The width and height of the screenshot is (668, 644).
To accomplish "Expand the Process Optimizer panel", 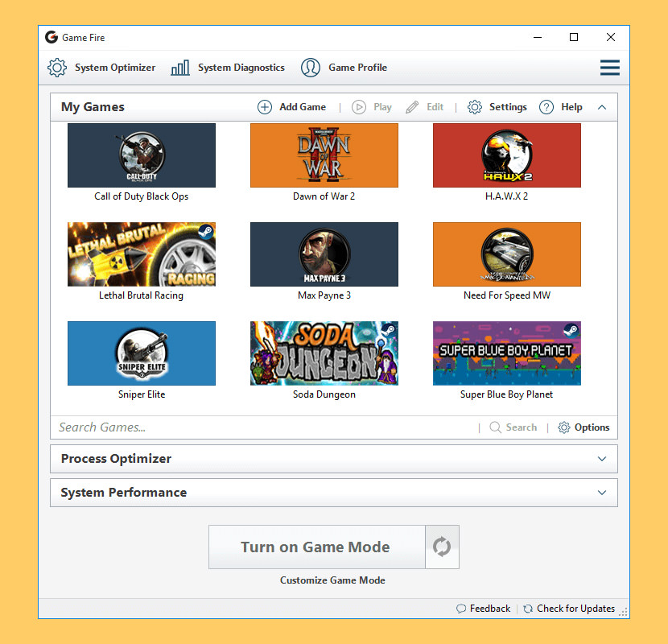I will (602, 459).
